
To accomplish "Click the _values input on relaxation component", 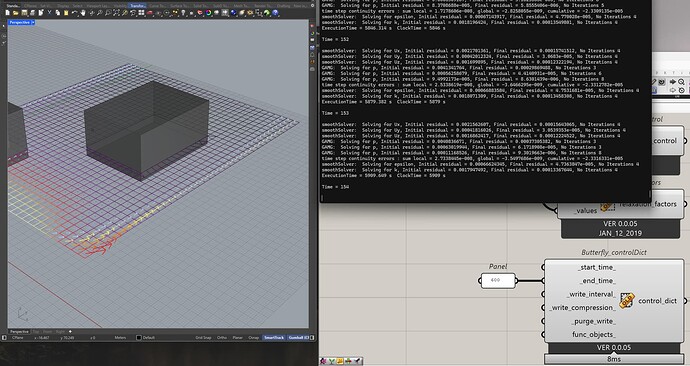I will 585,211.
